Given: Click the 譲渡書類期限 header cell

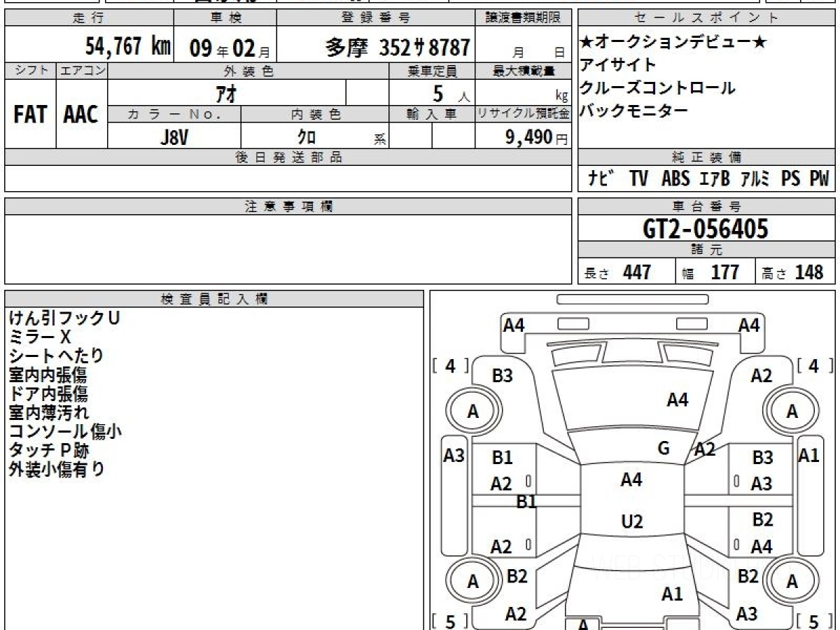Looking at the screenshot, I should (x=524, y=18).
